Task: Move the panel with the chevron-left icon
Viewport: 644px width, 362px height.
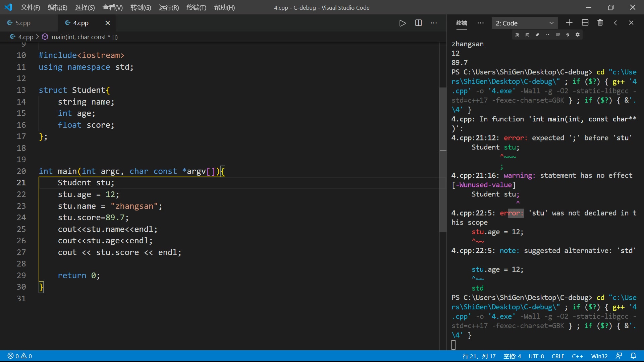Action: point(615,23)
